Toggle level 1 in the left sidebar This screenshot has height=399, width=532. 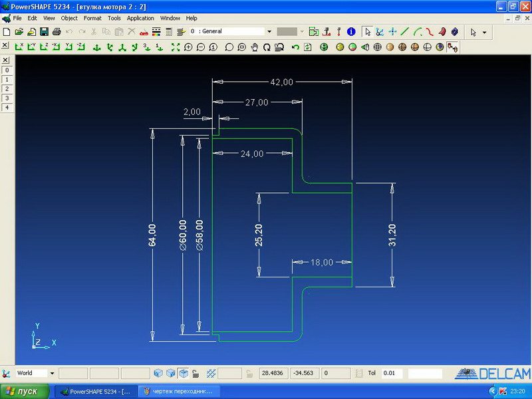[x=7, y=79]
